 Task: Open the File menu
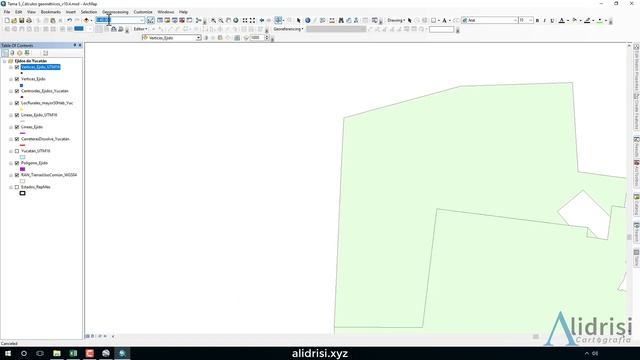[x=7, y=12]
